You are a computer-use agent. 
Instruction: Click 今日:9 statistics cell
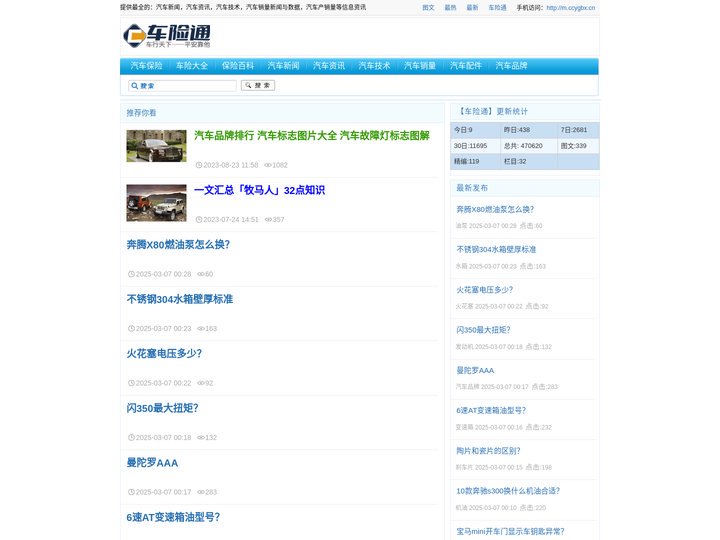pos(475,130)
